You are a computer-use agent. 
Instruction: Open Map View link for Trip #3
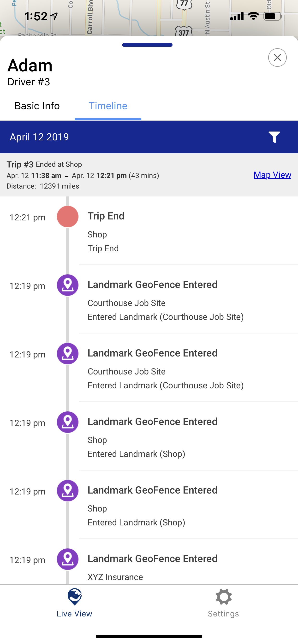[272, 175]
